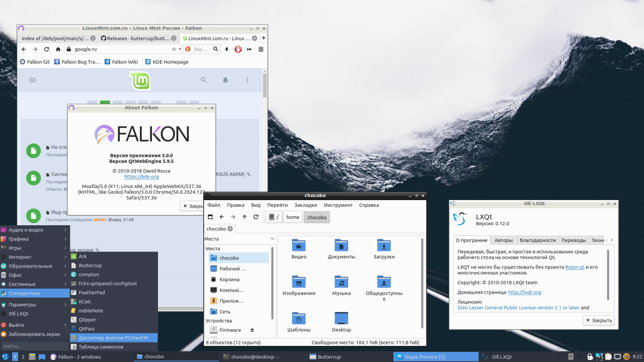This screenshot has width=644, height=362.
Task: Open notifications bell on Linux Mint page
Action: pyautogui.click(x=225, y=80)
